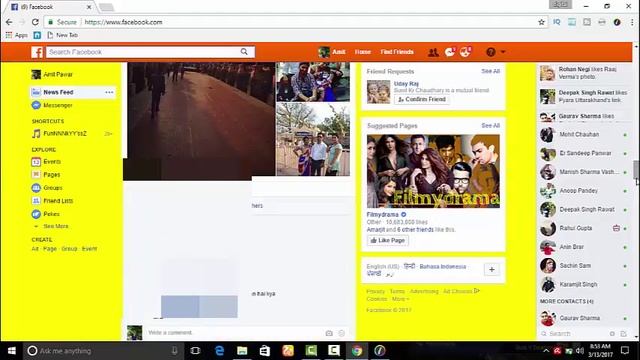
Task: Open the Notifications globe icon
Action: (465, 52)
